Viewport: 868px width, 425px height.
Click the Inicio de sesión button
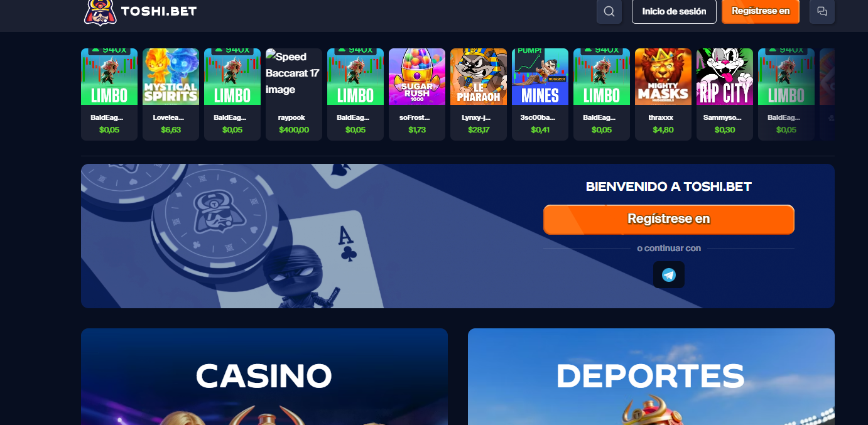pyautogui.click(x=674, y=11)
